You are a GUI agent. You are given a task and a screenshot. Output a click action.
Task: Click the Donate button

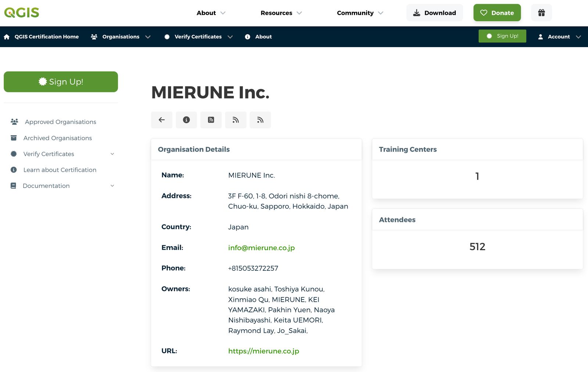pos(497,13)
